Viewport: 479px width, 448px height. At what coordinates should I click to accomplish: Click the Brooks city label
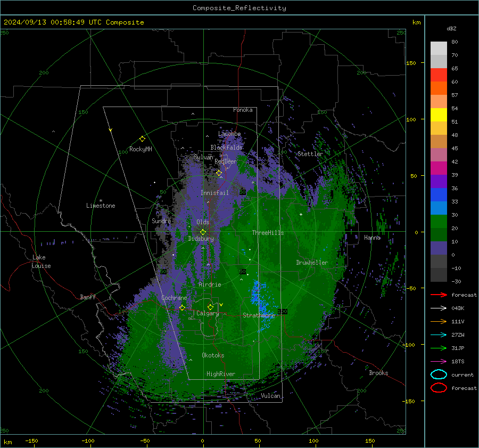pyautogui.click(x=378, y=373)
